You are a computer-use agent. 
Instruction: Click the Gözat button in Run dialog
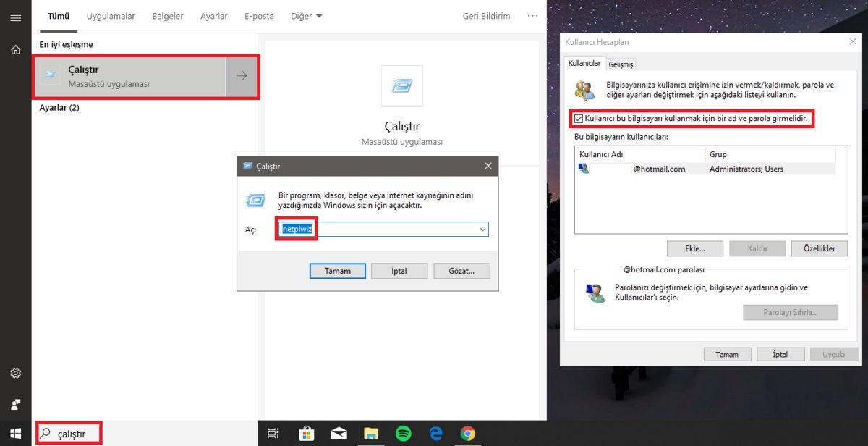click(461, 270)
